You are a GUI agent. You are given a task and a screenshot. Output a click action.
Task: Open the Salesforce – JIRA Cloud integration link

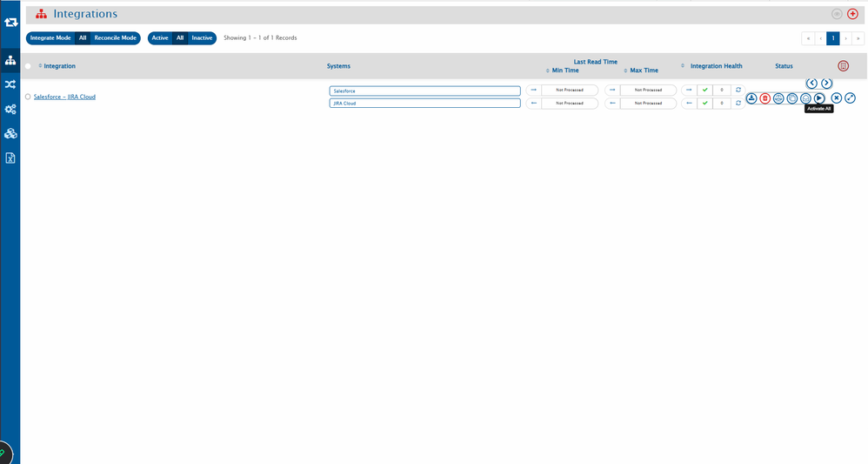click(64, 97)
